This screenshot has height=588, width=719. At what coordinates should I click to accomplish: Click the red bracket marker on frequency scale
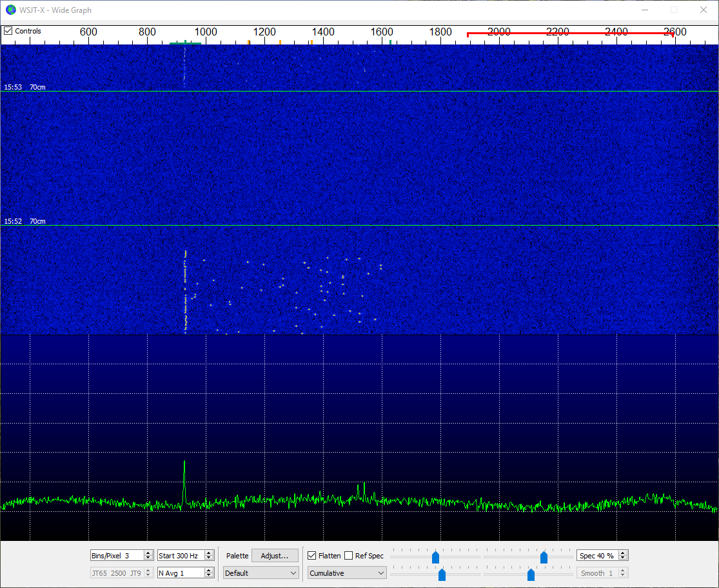click(x=570, y=34)
